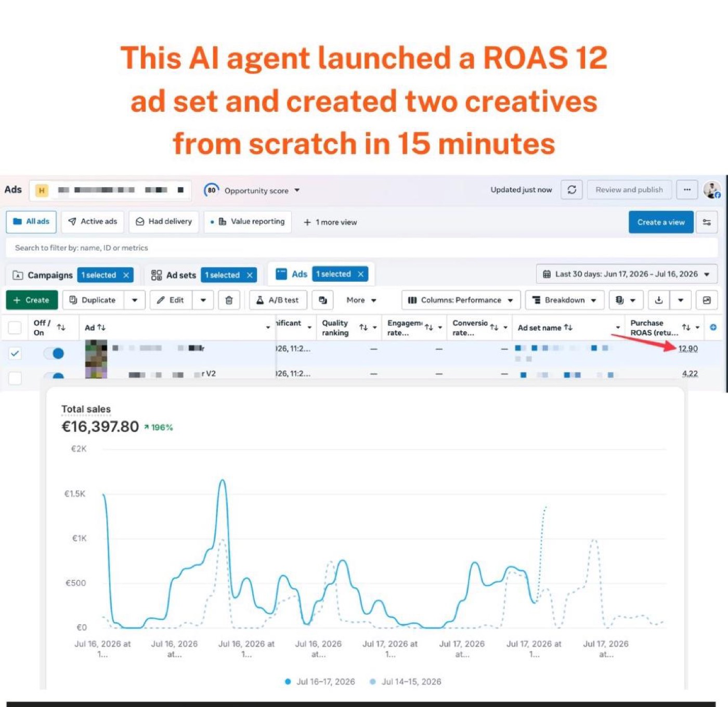Image resolution: width=728 pixels, height=707 pixels.
Task: Sort by the Quality ranking arrows
Action: (x=363, y=327)
